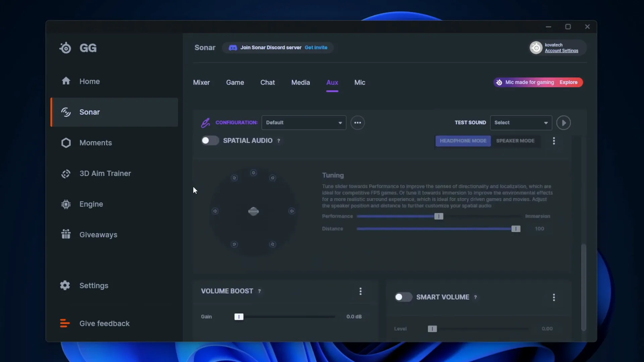Click the 3D Aim Trainer crosshair icon

[x=66, y=174]
